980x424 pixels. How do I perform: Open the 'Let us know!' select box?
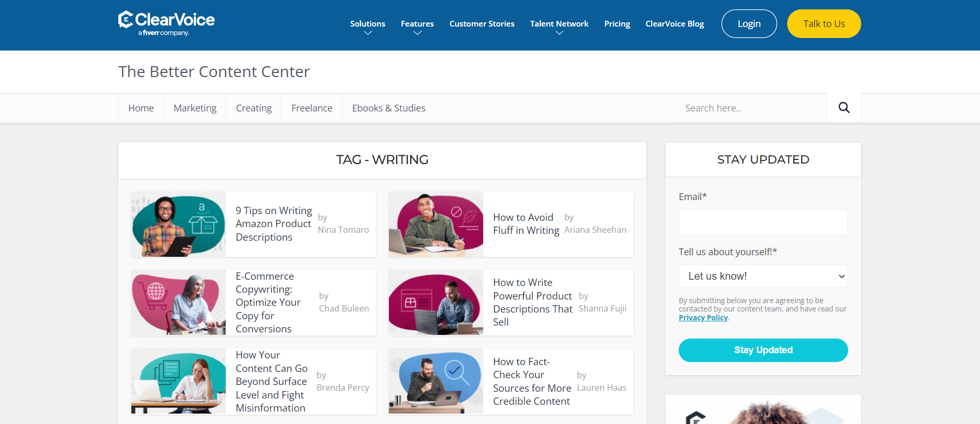coord(763,276)
